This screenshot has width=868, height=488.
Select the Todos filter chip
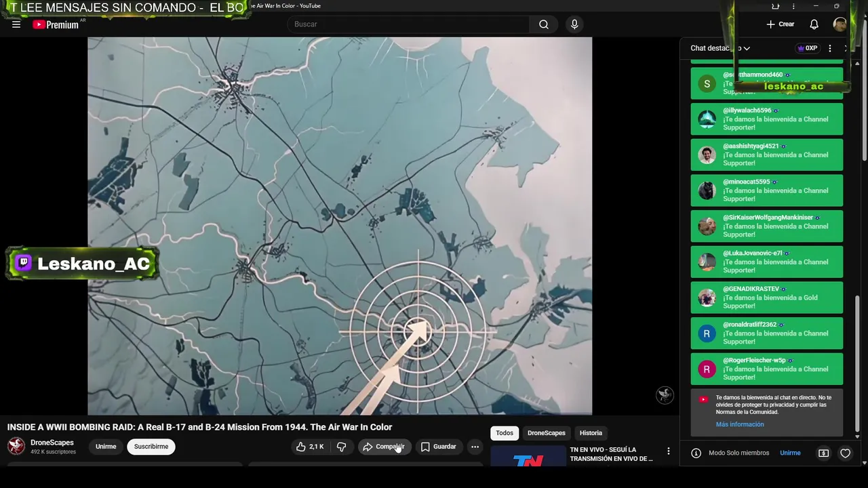click(505, 433)
